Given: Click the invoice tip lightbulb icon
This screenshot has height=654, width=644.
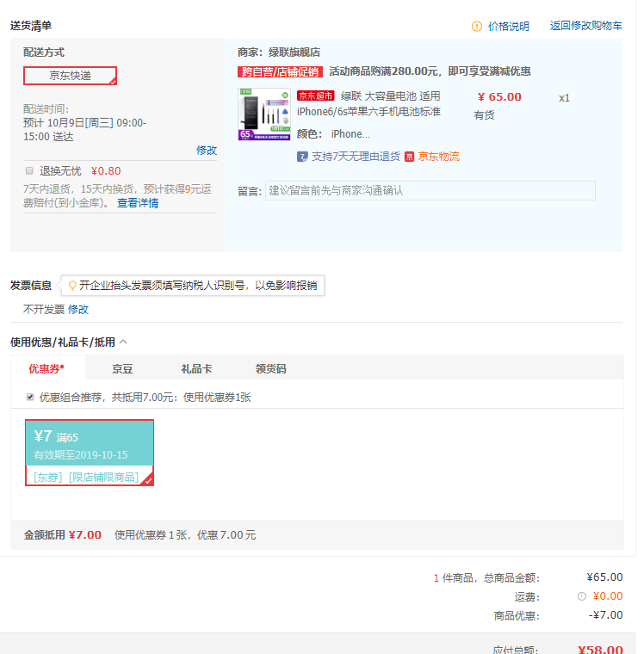Looking at the screenshot, I should 72,286.
